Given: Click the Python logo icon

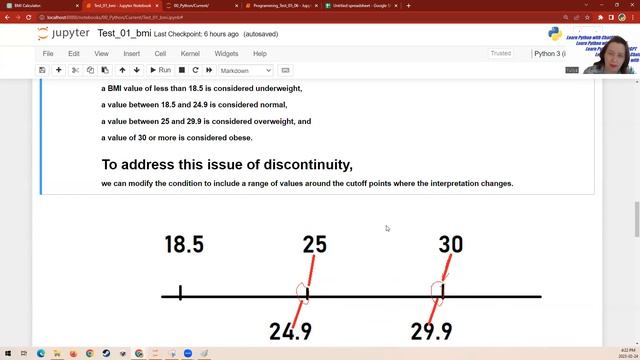Looking at the screenshot, I should [555, 34].
